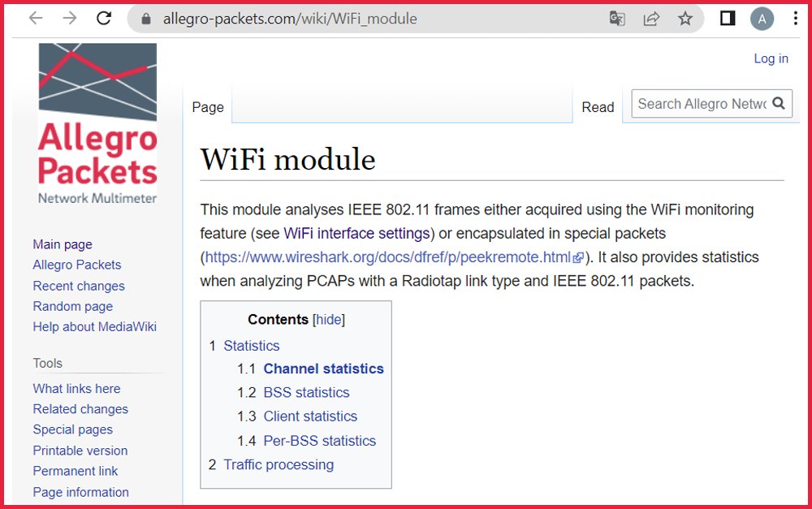This screenshot has width=812, height=509.
Task: View site info via the lock icon
Action: [x=146, y=19]
